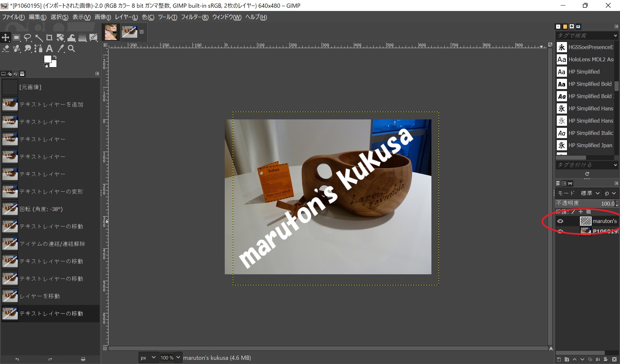Refresh the fonts list
This screenshot has height=364, width=620.
pos(587,174)
